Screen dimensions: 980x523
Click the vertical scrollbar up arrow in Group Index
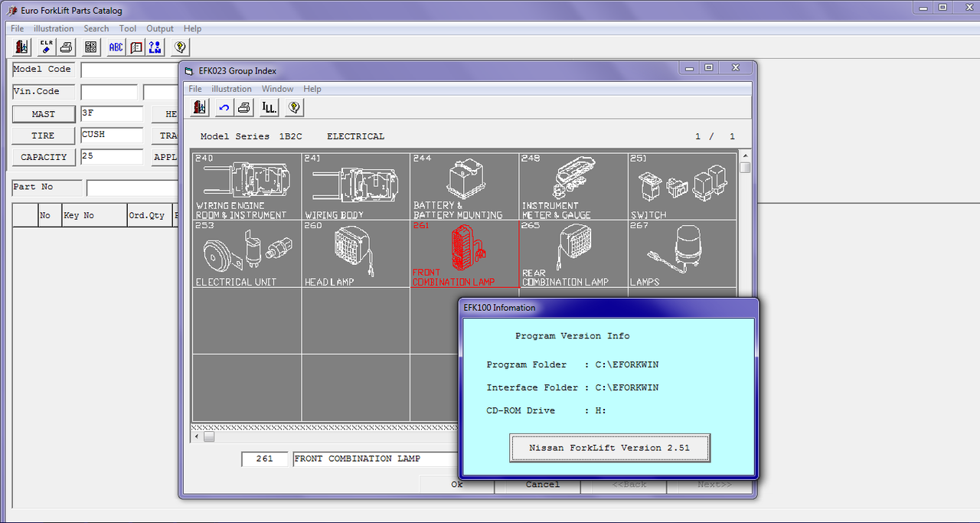click(745, 155)
